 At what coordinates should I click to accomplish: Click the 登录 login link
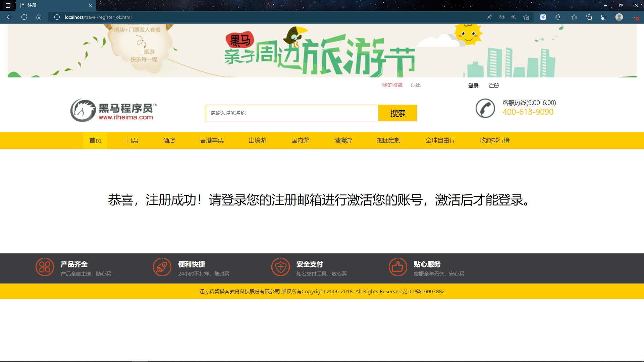pyautogui.click(x=473, y=86)
